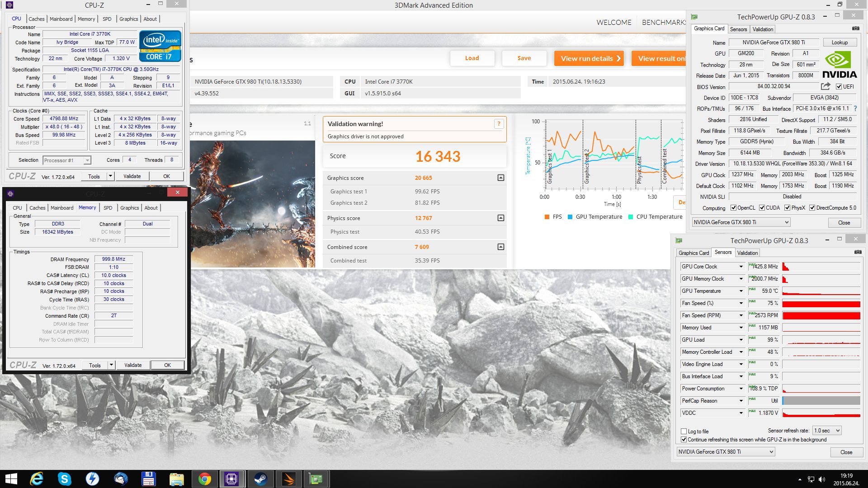
Task: Open GPU Temperature sensor dropdown
Action: point(741,291)
